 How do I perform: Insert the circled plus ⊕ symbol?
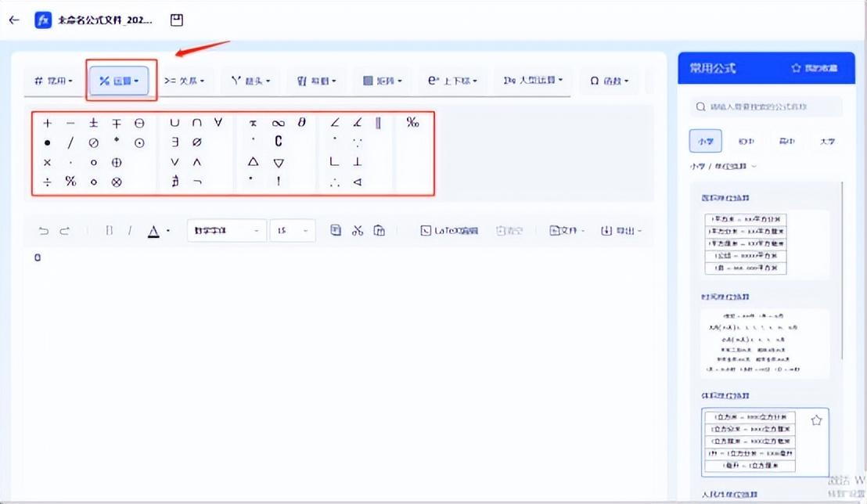point(116,163)
